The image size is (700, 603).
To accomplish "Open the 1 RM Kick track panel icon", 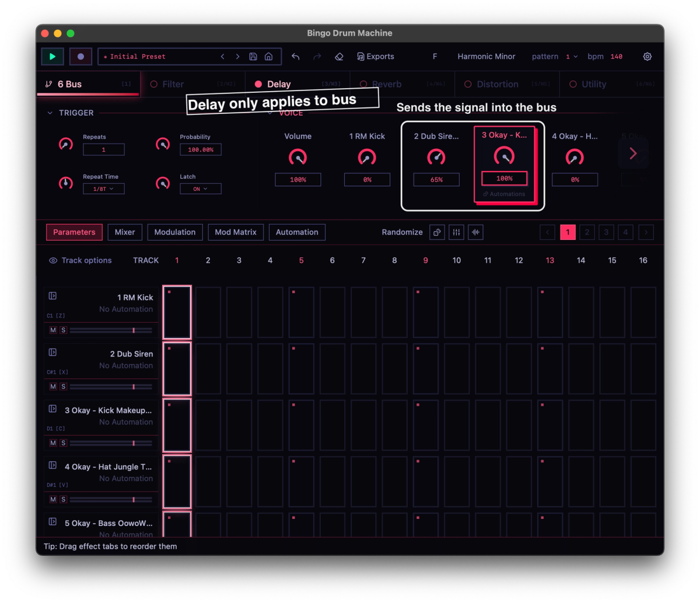I will [x=52, y=296].
